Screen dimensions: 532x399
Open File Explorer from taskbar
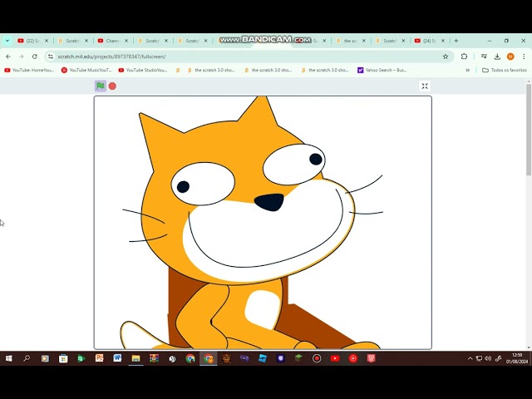(x=135, y=358)
